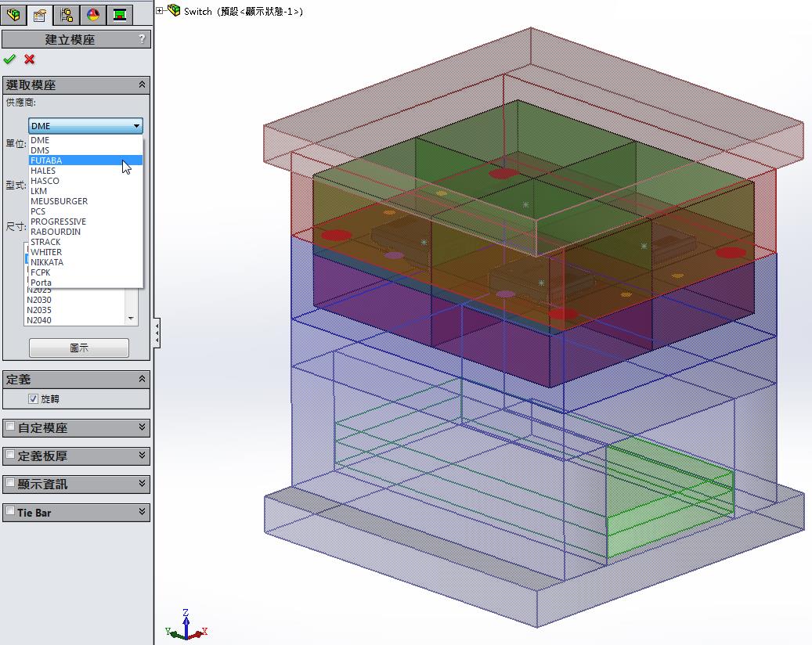Viewport: 812px width, 645px height.
Task: Click the help question mark in 建立模座 header
Action: click(x=142, y=39)
